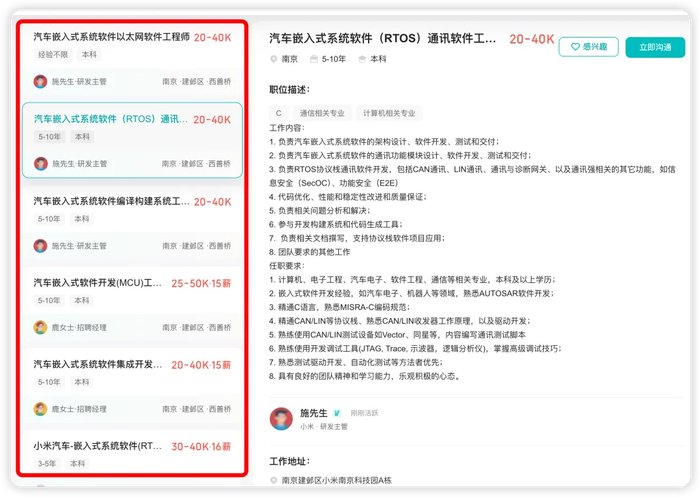700x497 pixels.
Task: Click 小米 · 研发主管 under recruiter name
Action: pyautogui.click(x=324, y=426)
